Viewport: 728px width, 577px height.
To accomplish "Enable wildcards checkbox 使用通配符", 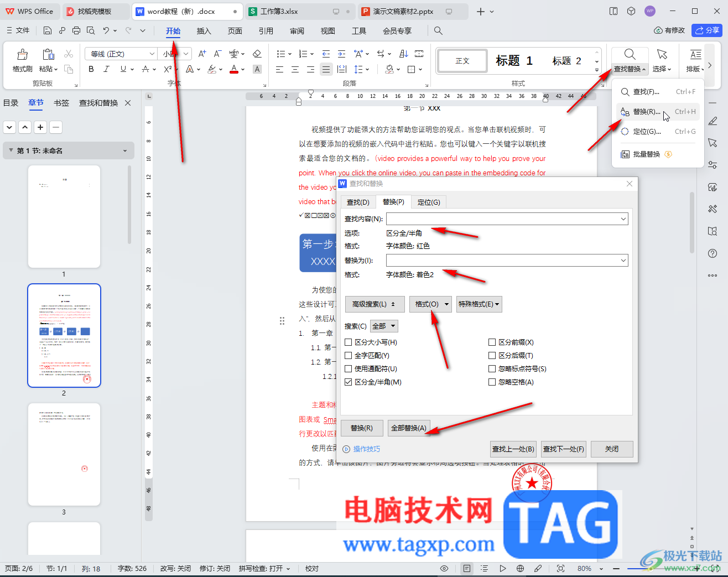I will (348, 369).
